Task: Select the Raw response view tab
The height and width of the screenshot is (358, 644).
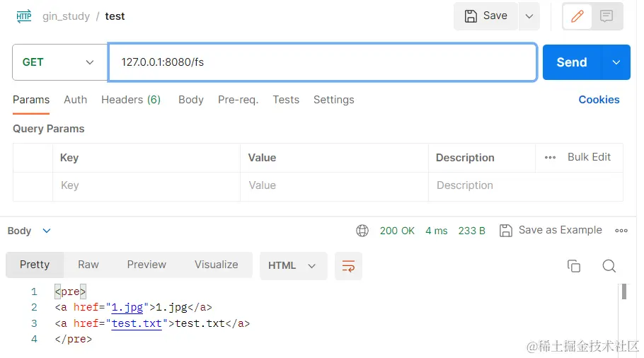Action: click(x=88, y=265)
